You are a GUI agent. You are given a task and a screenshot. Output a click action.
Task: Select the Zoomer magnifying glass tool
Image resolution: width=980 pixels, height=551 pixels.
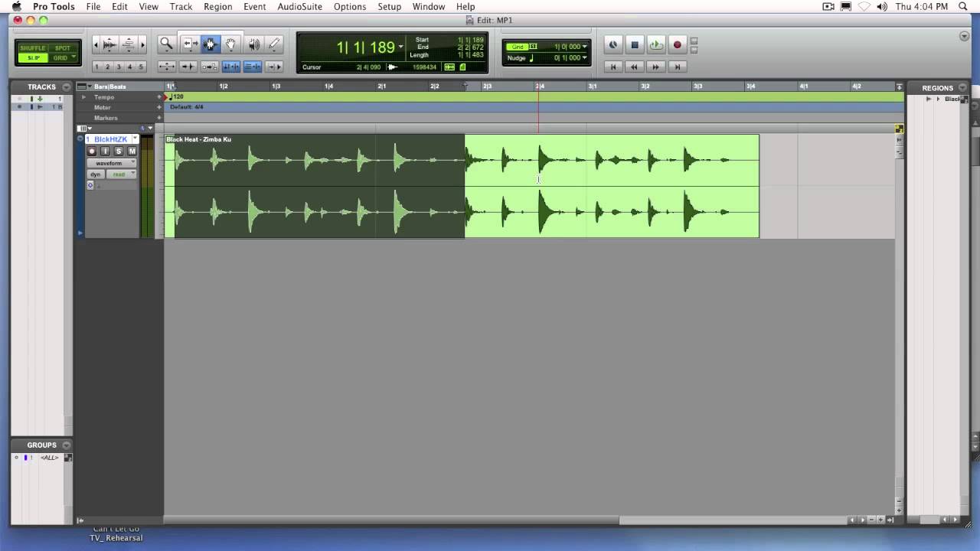click(x=166, y=44)
